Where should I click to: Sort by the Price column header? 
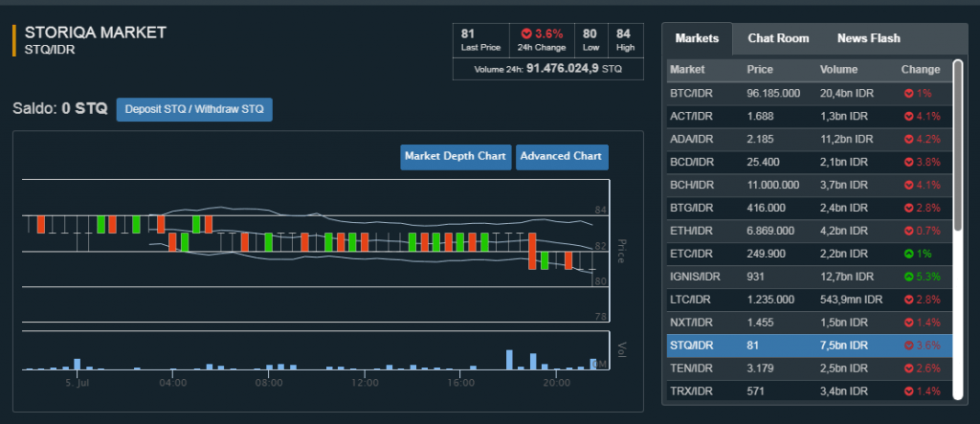click(760, 70)
